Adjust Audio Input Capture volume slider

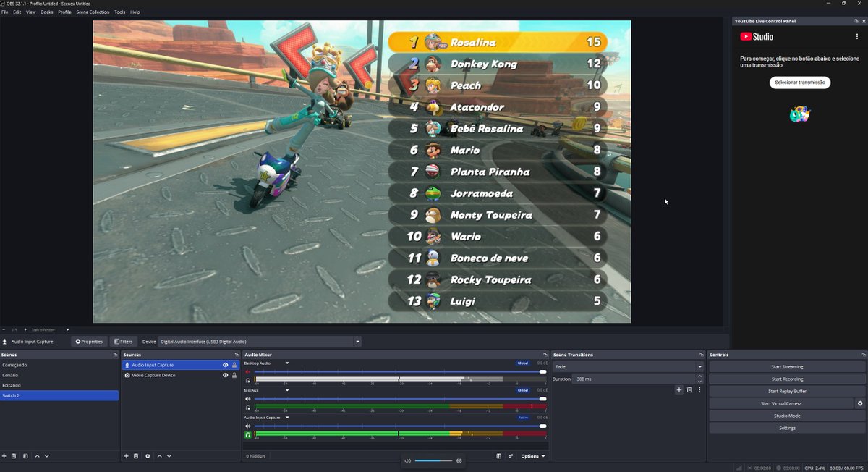click(400, 426)
